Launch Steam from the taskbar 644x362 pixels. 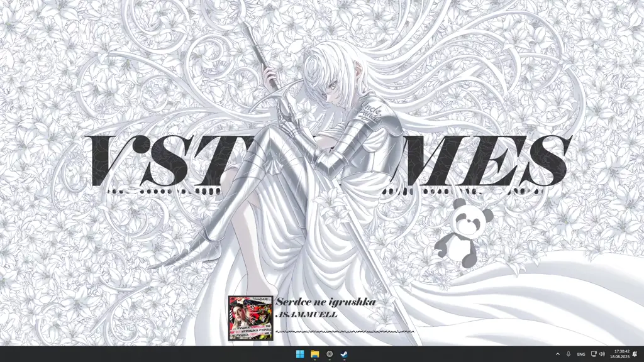tap(344, 354)
